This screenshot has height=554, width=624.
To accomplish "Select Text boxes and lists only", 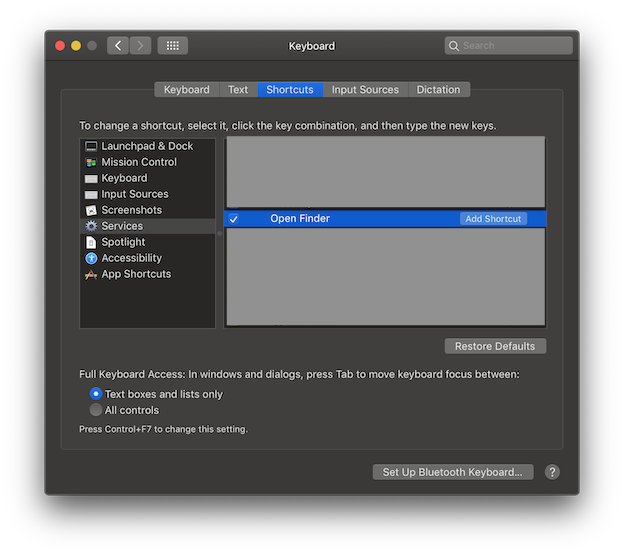I will tap(96, 394).
